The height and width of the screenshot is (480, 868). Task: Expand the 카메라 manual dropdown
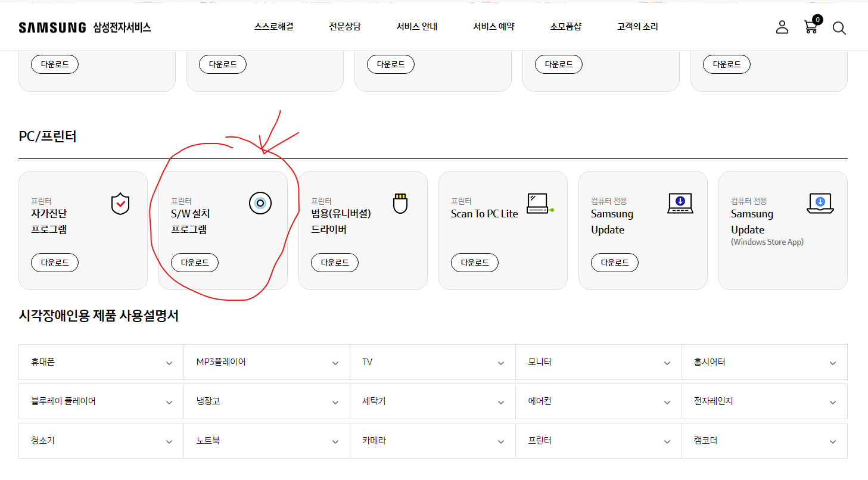pyautogui.click(x=433, y=441)
